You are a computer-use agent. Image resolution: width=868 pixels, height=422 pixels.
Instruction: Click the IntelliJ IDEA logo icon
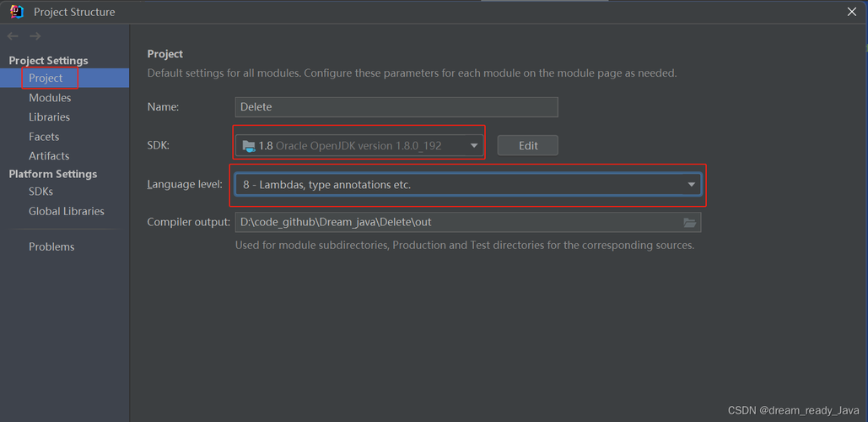[x=17, y=11]
